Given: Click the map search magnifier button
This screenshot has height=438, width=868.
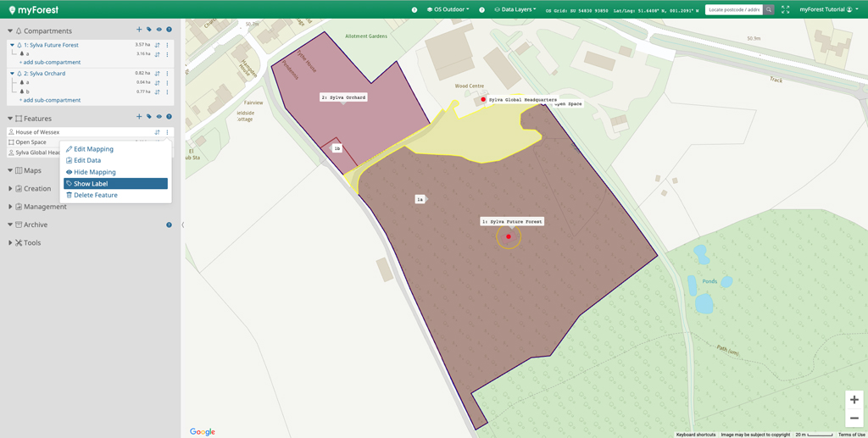Looking at the screenshot, I should pyautogui.click(x=769, y=9).
